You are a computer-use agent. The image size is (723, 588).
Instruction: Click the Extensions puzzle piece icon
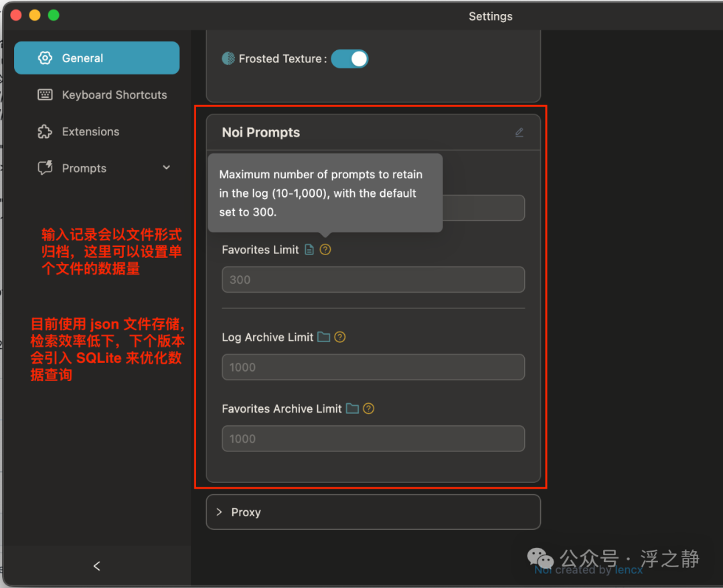[x=45, y=132]
